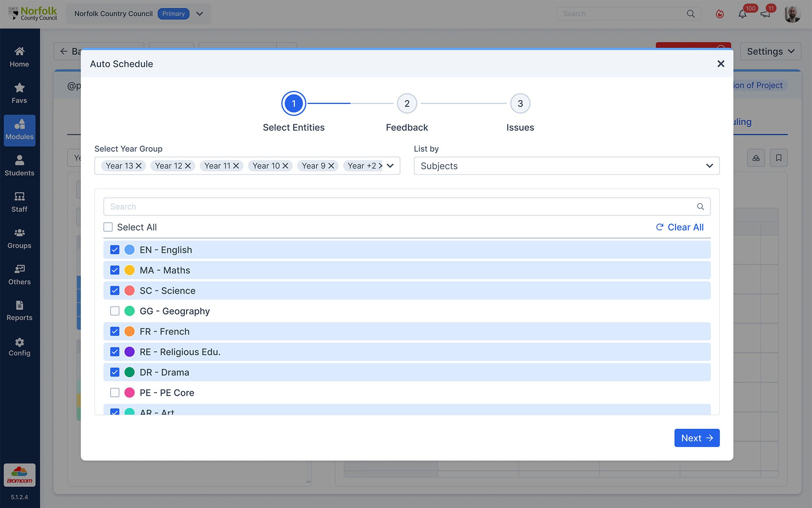Open the Settings dropdown
This screenshot has width=812, height=508.
click(771, 52)
